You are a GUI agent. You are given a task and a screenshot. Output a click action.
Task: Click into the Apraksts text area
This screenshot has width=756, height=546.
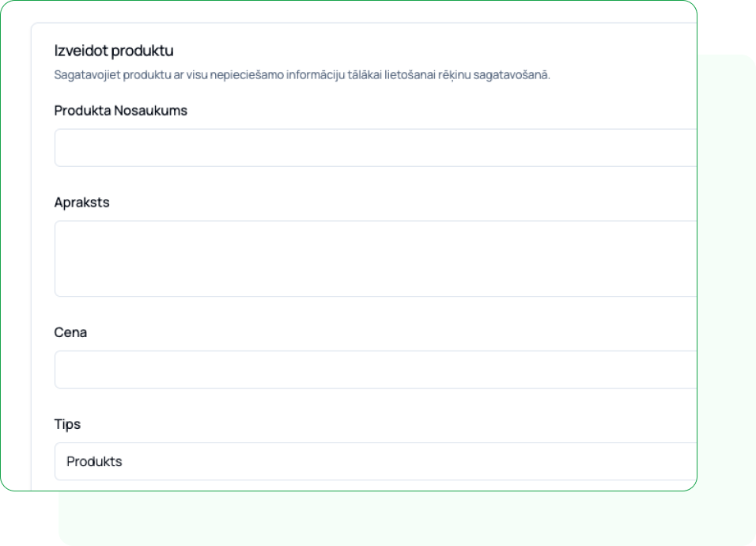pyautogui.click(x=376, y=259)
